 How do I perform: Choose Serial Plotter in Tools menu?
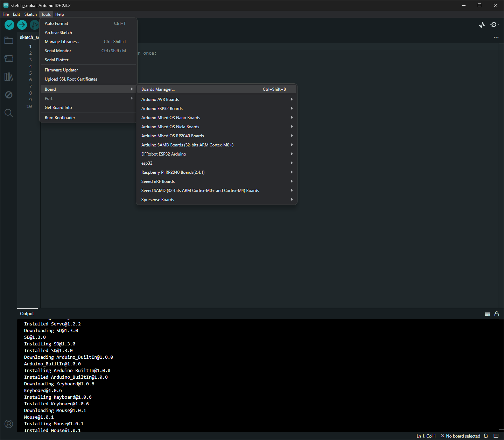pos(88,60)
